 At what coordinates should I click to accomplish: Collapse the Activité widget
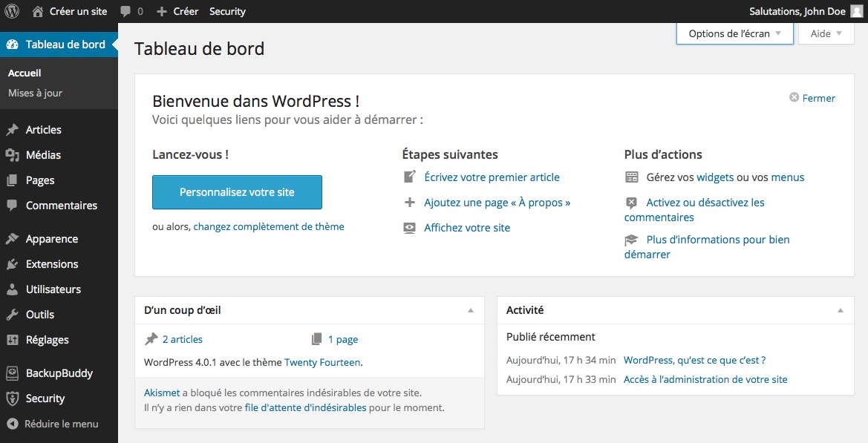[x=841, y=310]
